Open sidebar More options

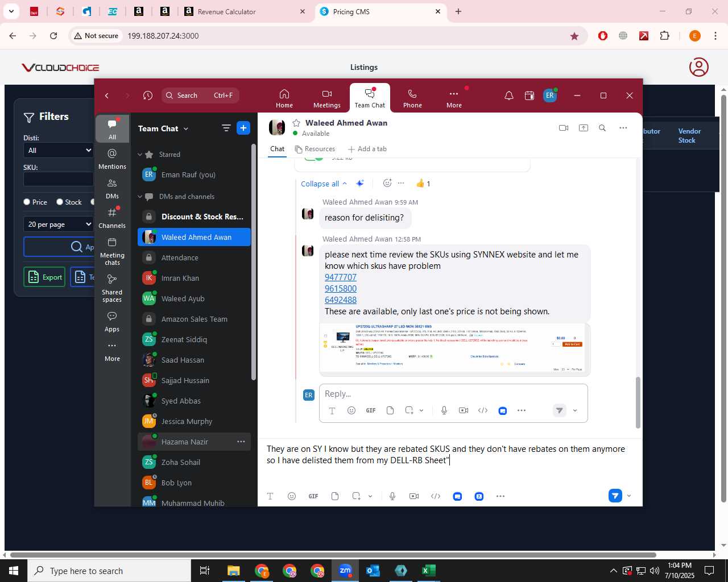click(x=112, y=351)
